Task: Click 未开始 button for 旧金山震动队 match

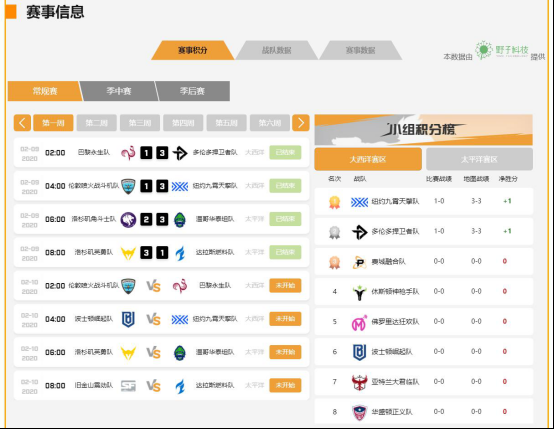Action: (285, 385)
